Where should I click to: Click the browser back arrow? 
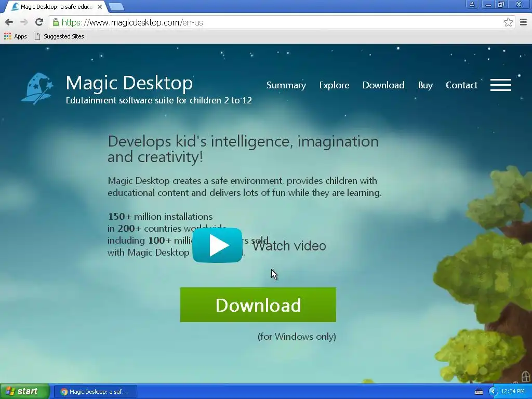[9, 22]
